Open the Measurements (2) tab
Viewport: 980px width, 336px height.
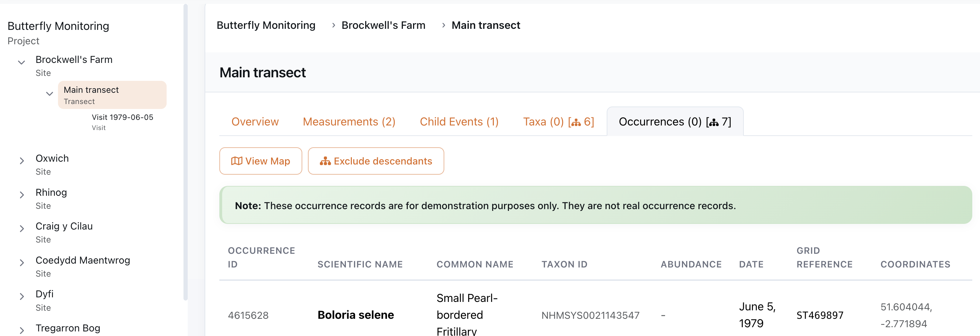tap(349, 122)
